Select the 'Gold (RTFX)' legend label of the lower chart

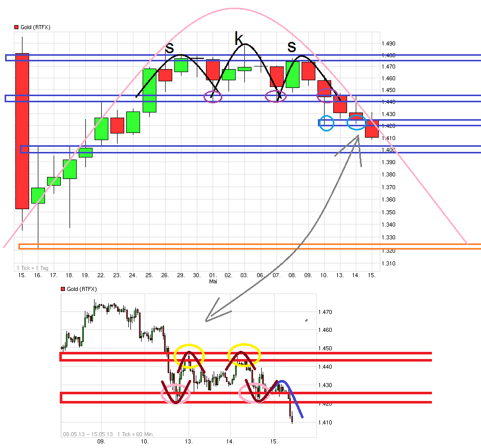pos(82,289)
